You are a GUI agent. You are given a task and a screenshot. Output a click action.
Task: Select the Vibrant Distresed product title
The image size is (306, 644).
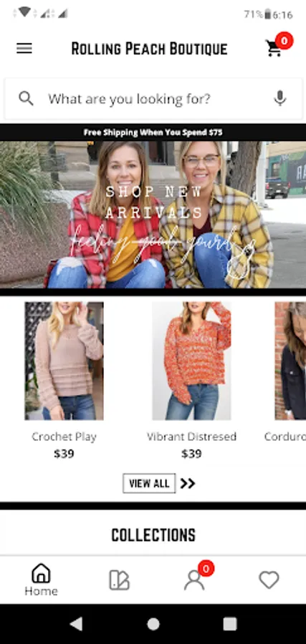(191, 436)
